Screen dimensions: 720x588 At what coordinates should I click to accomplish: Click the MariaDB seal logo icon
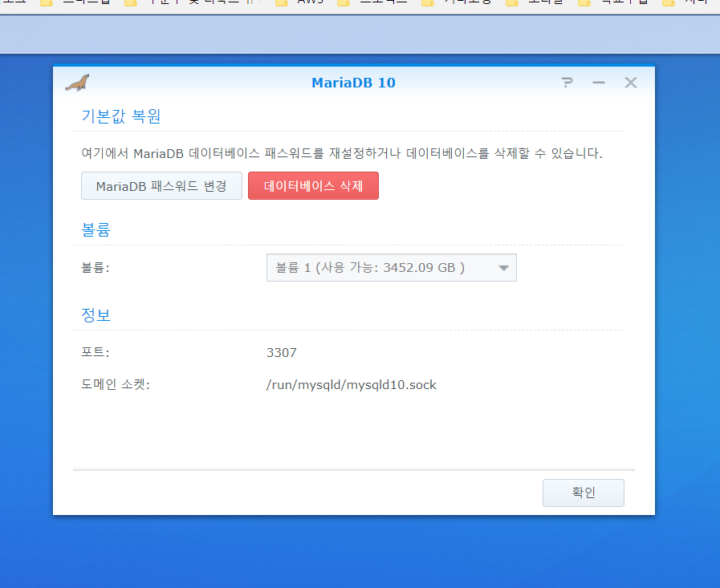click(77, 83)
